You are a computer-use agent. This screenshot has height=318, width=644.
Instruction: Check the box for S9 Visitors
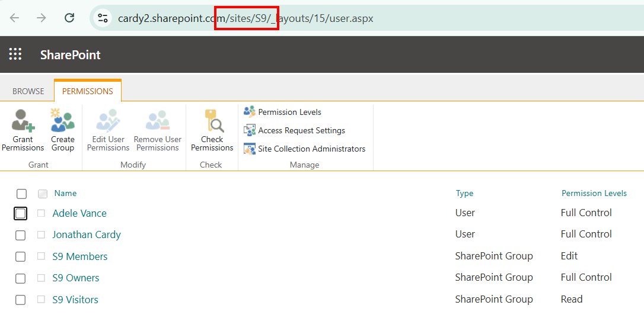click(20, 300)
